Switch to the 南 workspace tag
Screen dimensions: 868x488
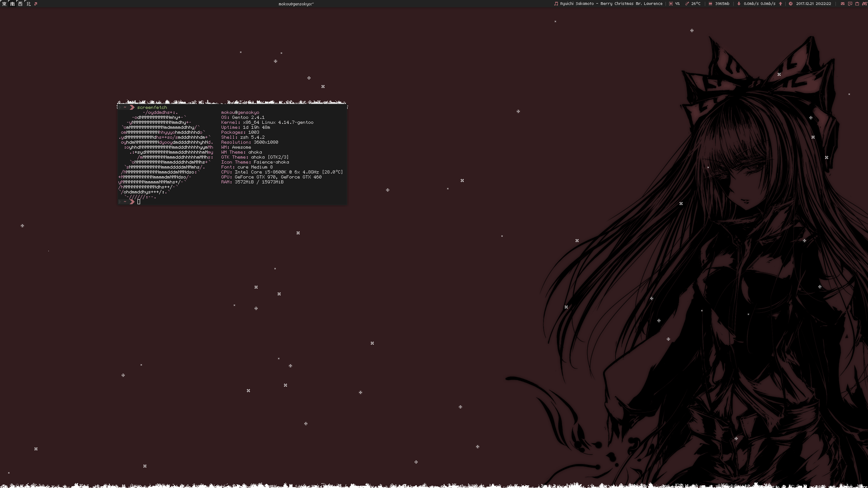pyautogui.click(x=13, y=4)
